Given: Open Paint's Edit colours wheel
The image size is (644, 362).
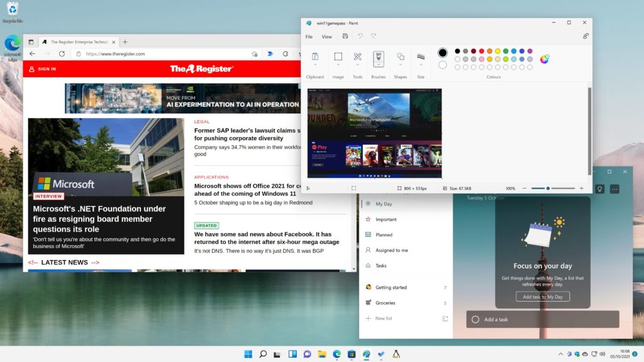Looking at the screenshot, I should [544, 59].
